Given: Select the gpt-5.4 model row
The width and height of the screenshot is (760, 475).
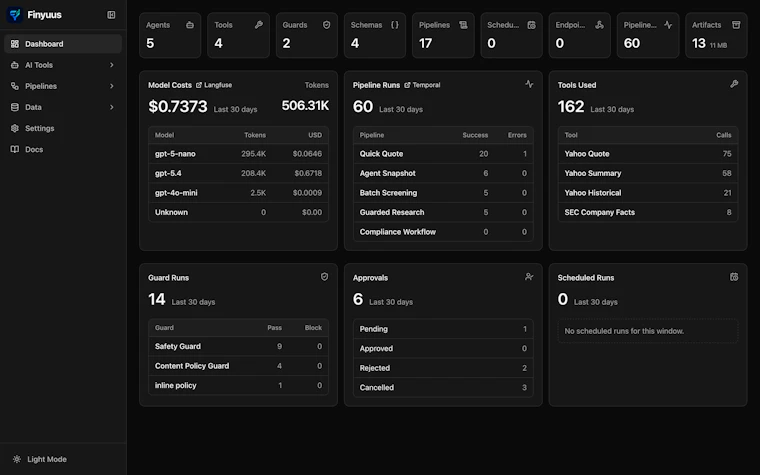Looking at the screenshot, I should coord(238,173).
